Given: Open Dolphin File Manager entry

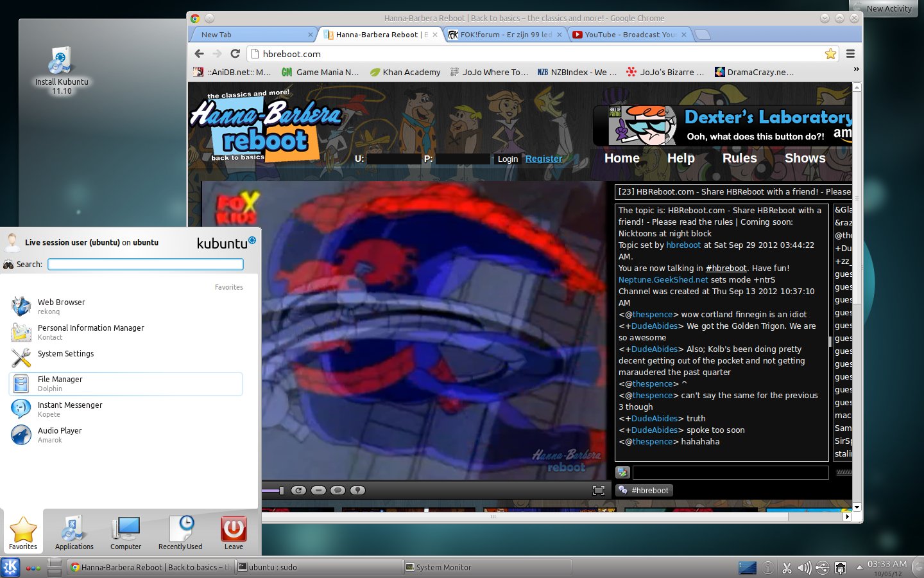Looking at the screenshot, I should point(126,383).
